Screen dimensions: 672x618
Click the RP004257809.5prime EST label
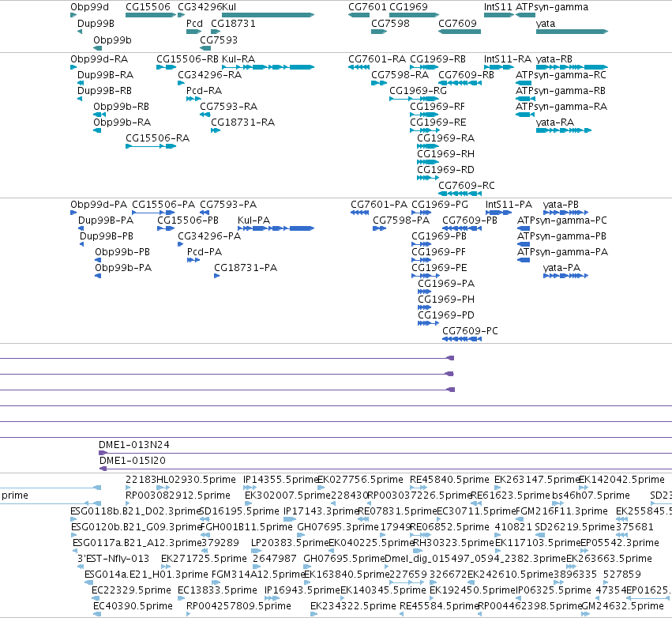[x=238, y=605]
